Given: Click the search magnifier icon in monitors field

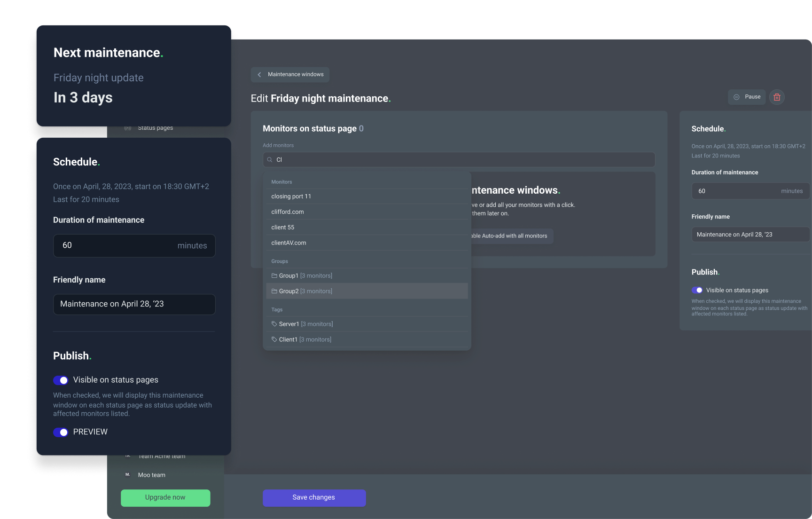Looking at the screenshot, I should pos(270,160).
